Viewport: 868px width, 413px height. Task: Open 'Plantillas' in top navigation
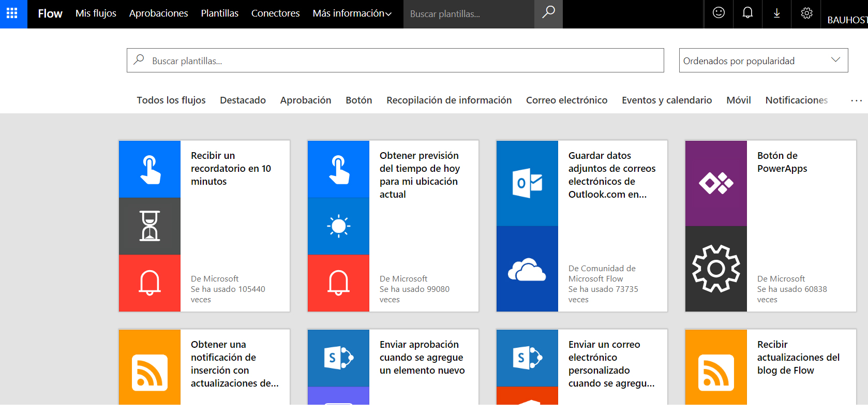[x=219, y=13]
